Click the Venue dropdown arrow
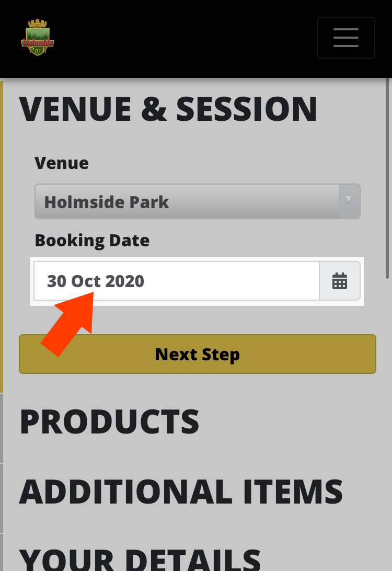 pyautogui.click(x=349, y=201)
